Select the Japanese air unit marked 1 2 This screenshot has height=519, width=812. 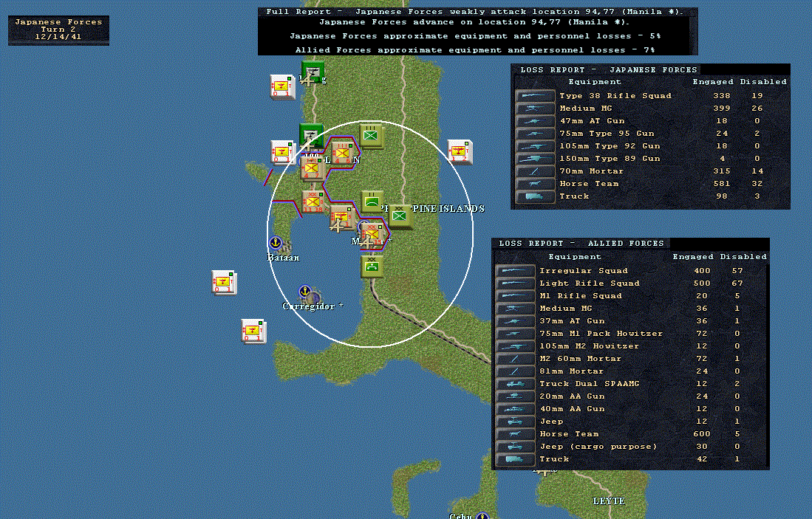pos(460,151)
